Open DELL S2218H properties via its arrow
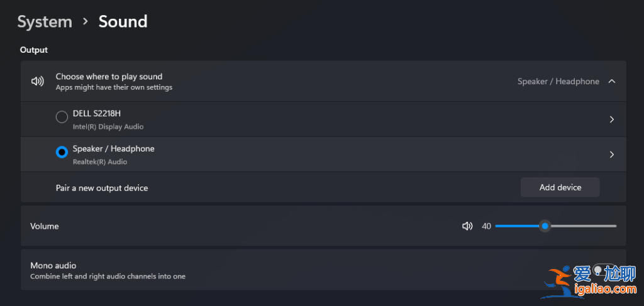 click(x=612, y=119)
